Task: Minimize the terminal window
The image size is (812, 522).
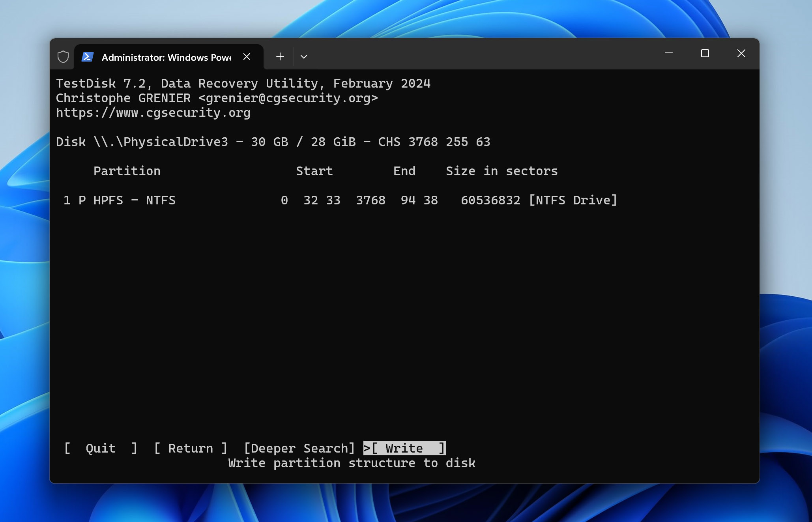Action: click(x=668, y=53)
